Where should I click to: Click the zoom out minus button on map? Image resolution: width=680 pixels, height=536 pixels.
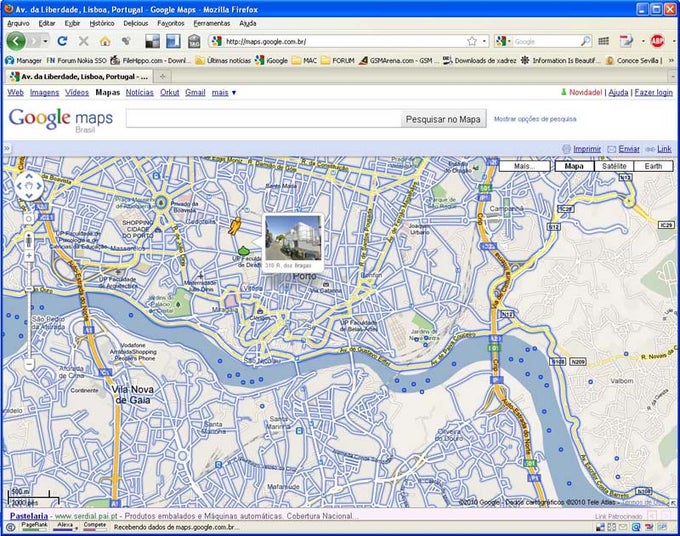pos(29,363)
